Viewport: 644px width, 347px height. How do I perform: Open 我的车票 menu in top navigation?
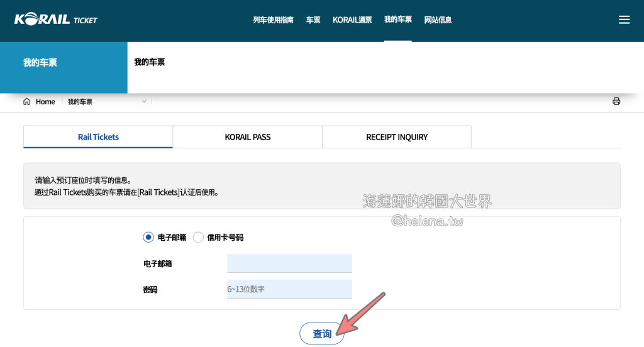(397, 19)
